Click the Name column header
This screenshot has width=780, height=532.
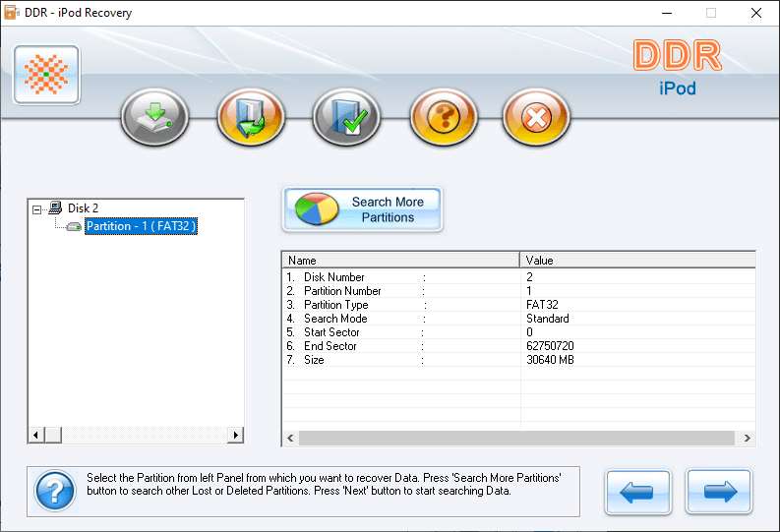(401, 260)
